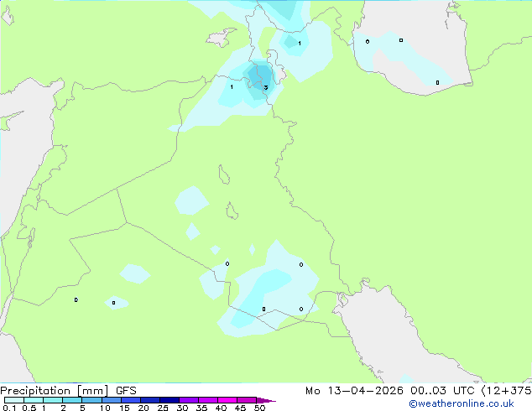Viewport: 532px width, 411px height.
Task: Click legend scale label 10
Action: click(105, 408)
